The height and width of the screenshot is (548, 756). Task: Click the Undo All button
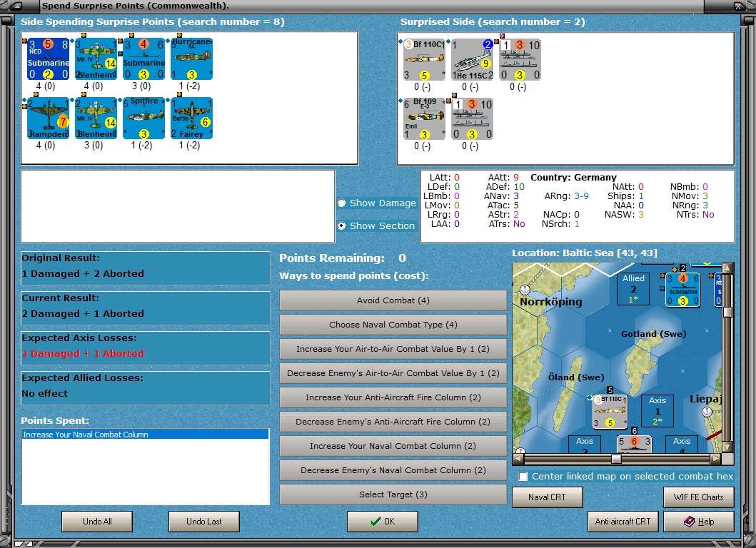97,522
